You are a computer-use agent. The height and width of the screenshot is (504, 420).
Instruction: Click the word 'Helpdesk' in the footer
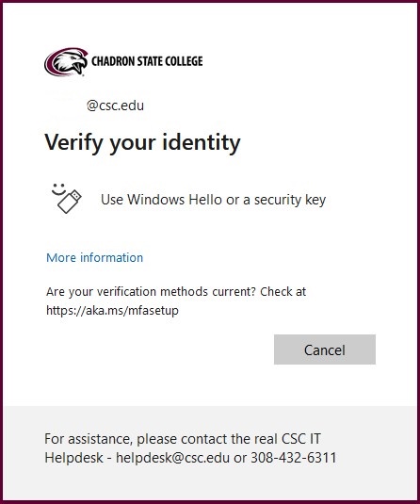(73, 458)
